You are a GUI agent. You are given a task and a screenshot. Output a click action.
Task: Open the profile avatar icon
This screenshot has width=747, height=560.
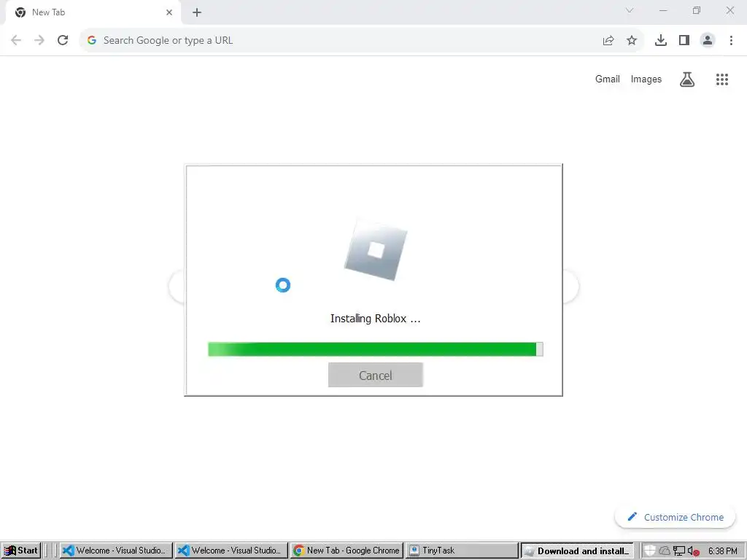[708, 41]
